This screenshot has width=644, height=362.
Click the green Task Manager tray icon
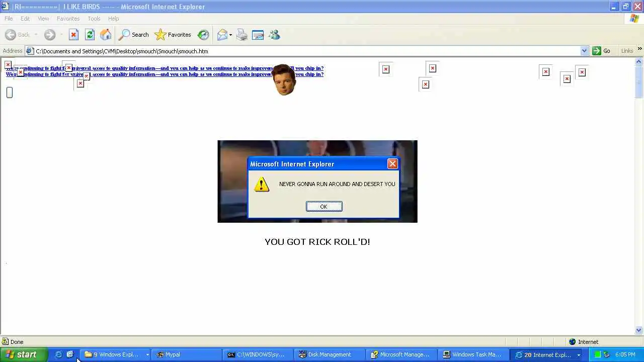pyautogui.click(x=598, y=354)
